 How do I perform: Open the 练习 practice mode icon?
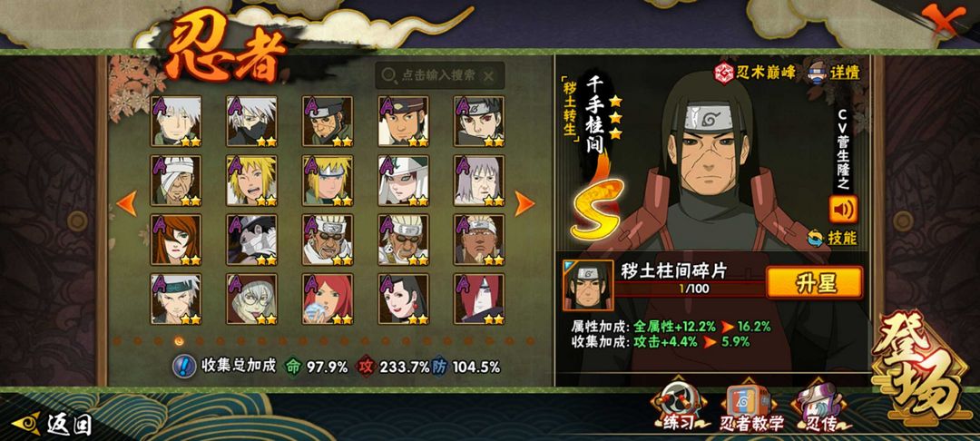tap(677, 407)
